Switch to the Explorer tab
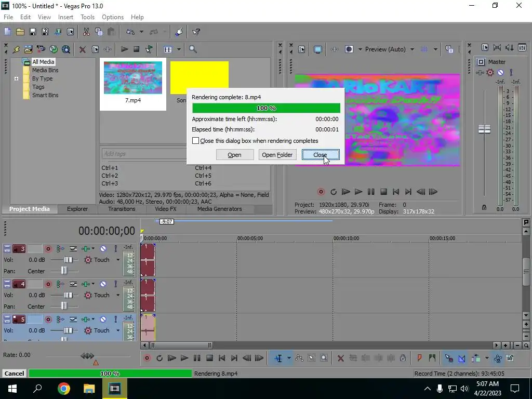This screenshot has height=399, width=532. click(x=77, y=209)
